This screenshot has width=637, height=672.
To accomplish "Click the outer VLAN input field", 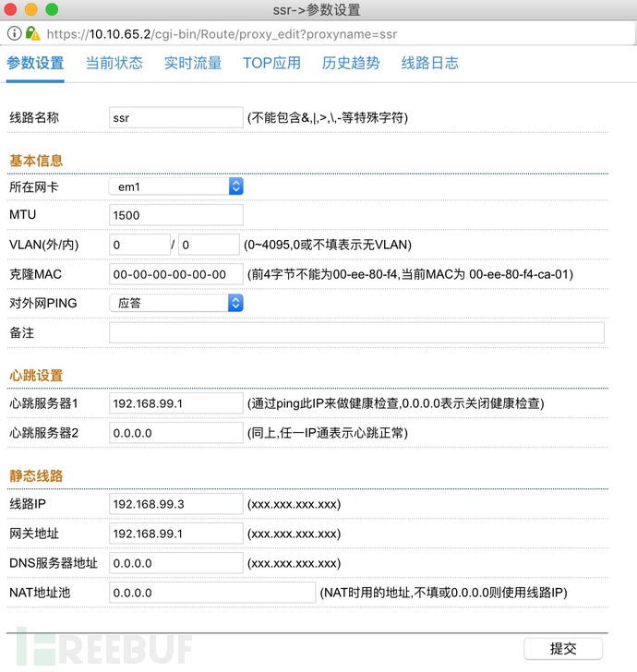I will [139, 245].
